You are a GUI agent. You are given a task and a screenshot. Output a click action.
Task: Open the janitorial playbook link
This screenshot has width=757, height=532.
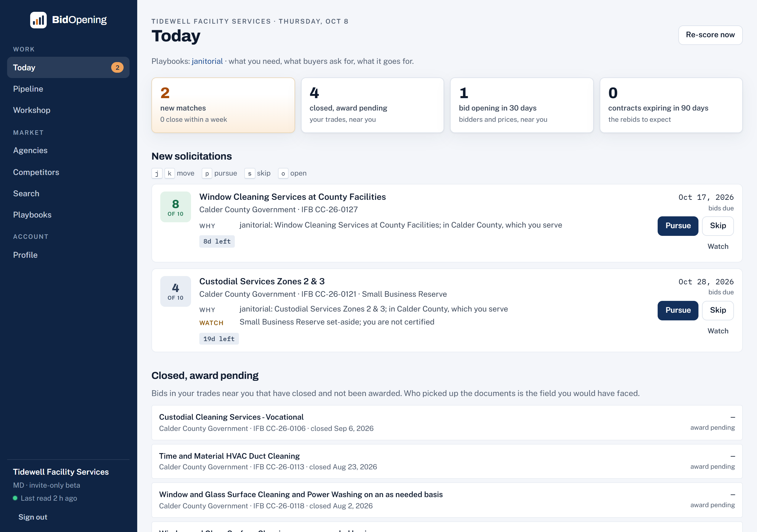(207, 61)
